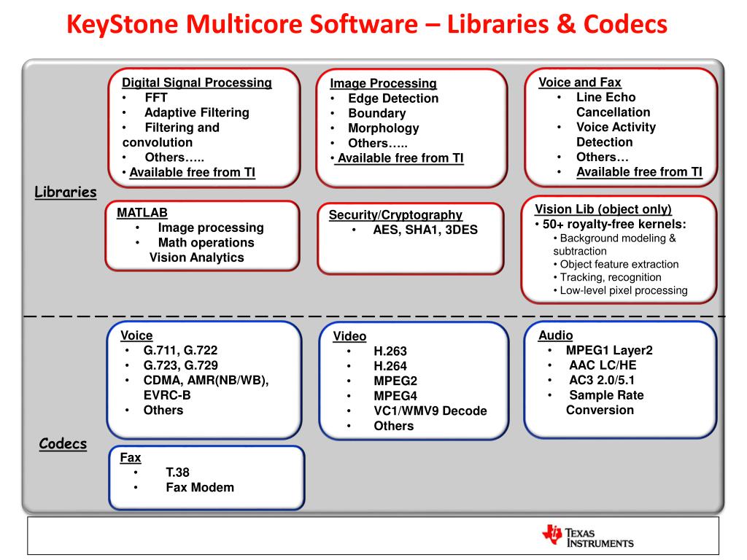This screenshot has width=747, height=560.
Task: Click the Voice codec heading
Action: [x=136, y=335]
